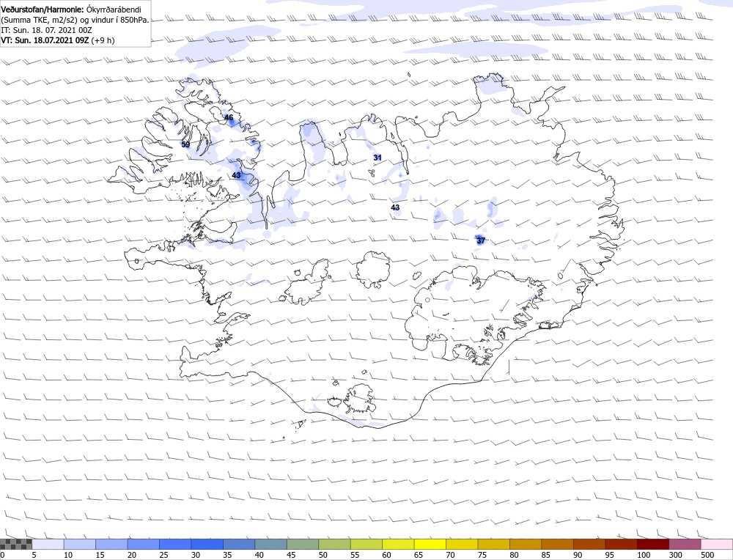The width and height of the screenshot is (733, 560).
Task: Click the checkered gray swatch for 0–5
Action: [16, 544]
